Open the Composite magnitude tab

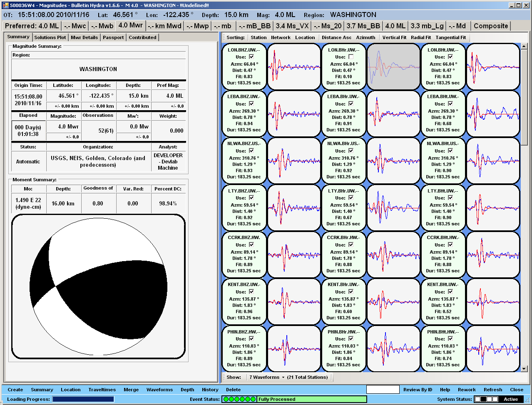491,26
